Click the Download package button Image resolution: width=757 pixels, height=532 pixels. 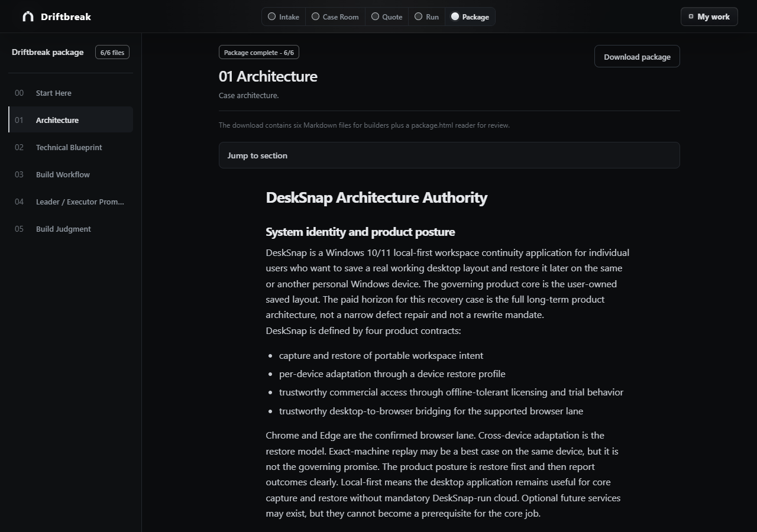pyautogui.click(x=637, y=57)
